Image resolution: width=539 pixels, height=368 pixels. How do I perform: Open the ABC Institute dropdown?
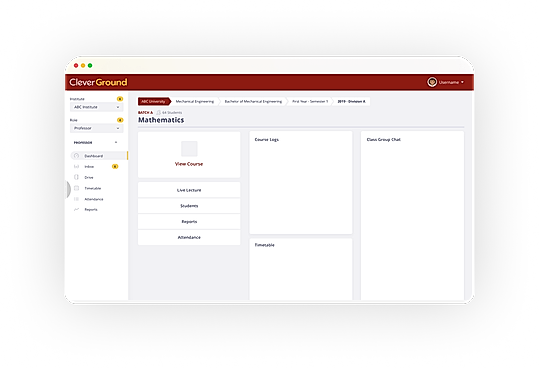(x=97, y=107)
